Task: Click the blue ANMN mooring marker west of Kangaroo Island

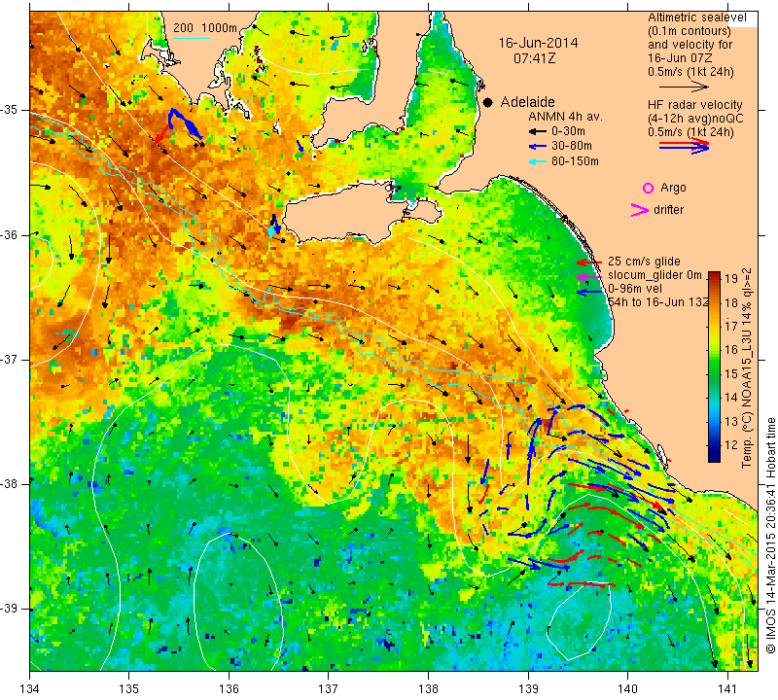Action: point(275,226)
